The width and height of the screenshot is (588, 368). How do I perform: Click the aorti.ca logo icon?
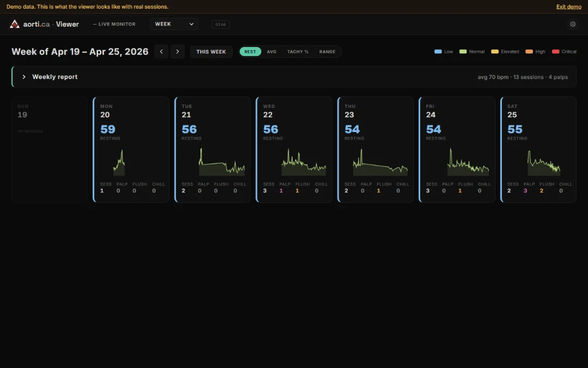coord(15,24)
